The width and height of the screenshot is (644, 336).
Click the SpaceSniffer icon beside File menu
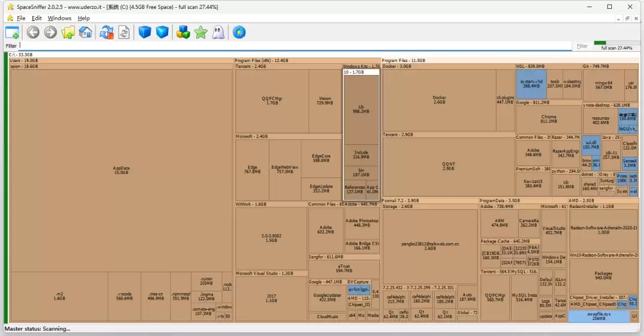(x=10, y=18)
